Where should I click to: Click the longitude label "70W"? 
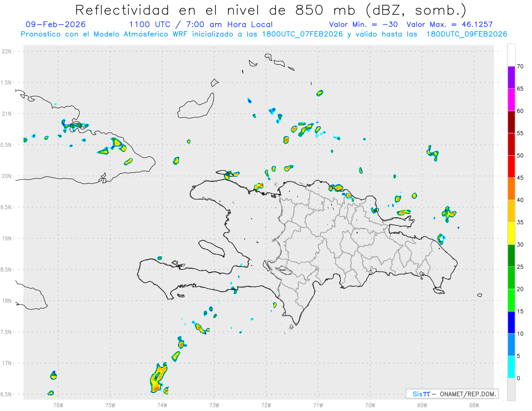point(370,405)
